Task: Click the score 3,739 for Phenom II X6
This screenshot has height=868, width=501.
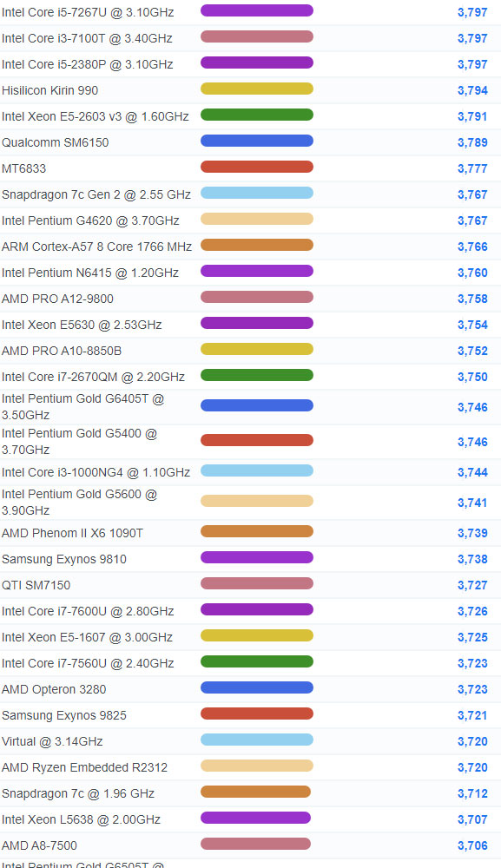Action: [x=472, y=533]
